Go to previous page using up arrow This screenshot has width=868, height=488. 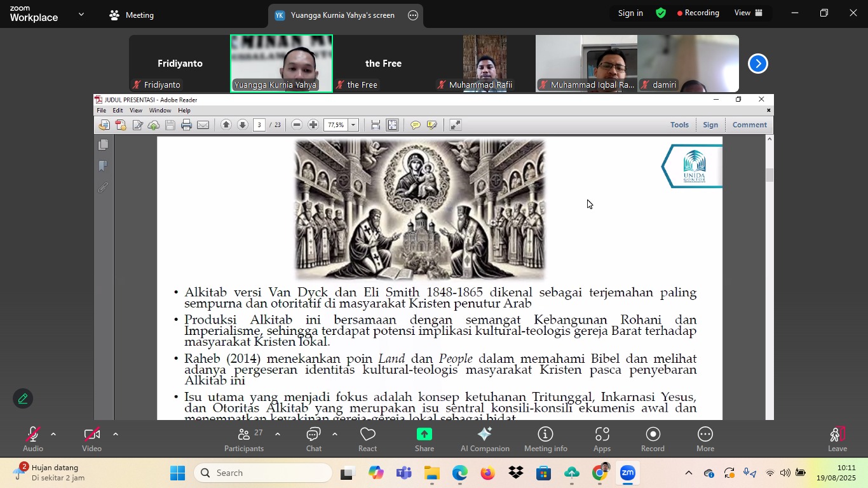[x=226, y=125]
